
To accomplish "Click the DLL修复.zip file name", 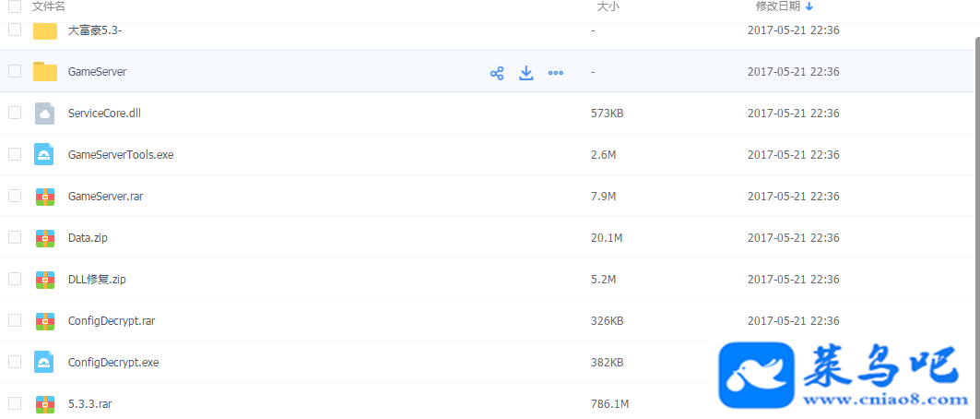I will pos(97,280).
